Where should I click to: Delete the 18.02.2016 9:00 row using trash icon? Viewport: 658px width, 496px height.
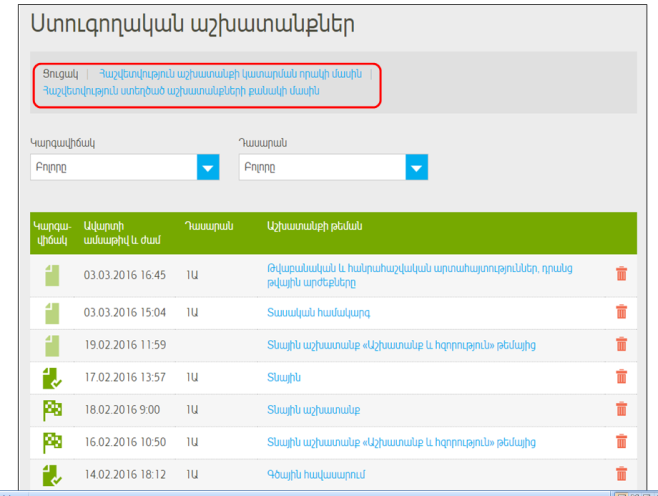click(621, 409)
